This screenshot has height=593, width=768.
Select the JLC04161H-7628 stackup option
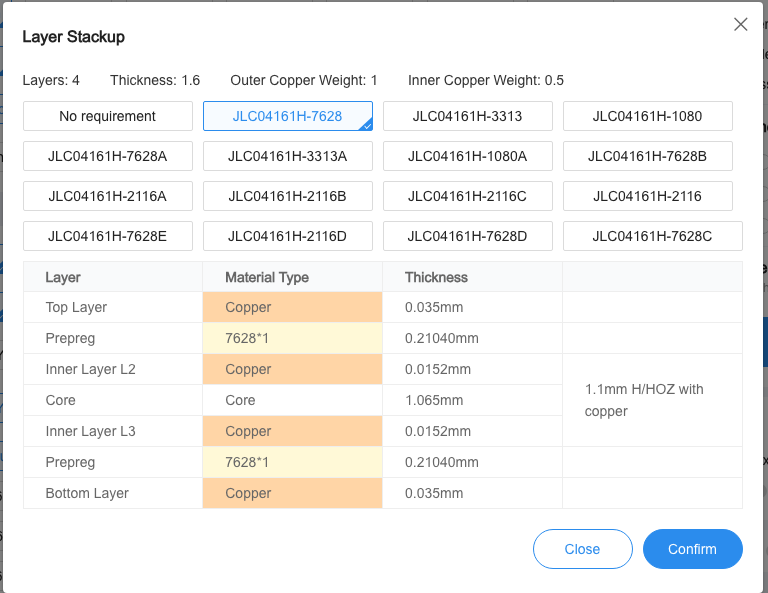pyautogui.click(x=288, y=116)
